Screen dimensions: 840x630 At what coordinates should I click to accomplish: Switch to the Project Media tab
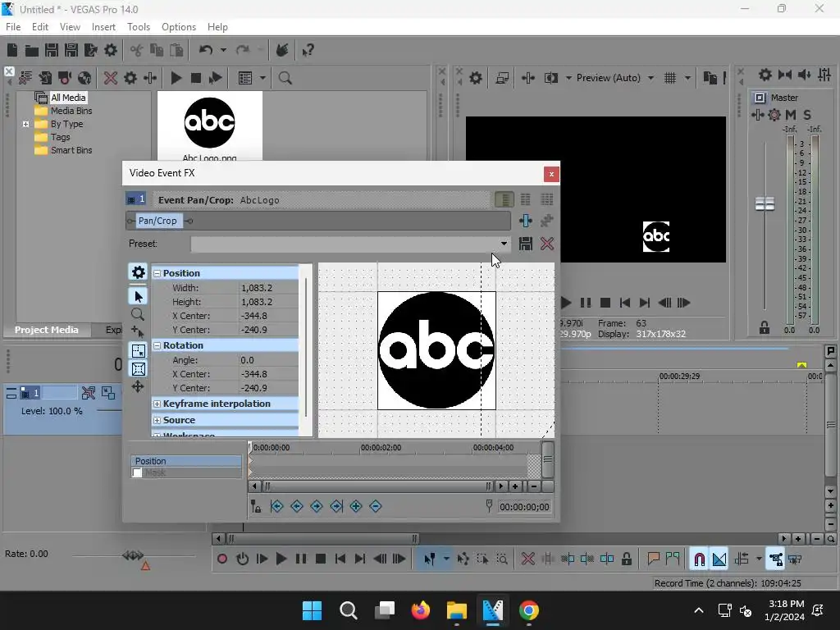[x=46, y=330]
